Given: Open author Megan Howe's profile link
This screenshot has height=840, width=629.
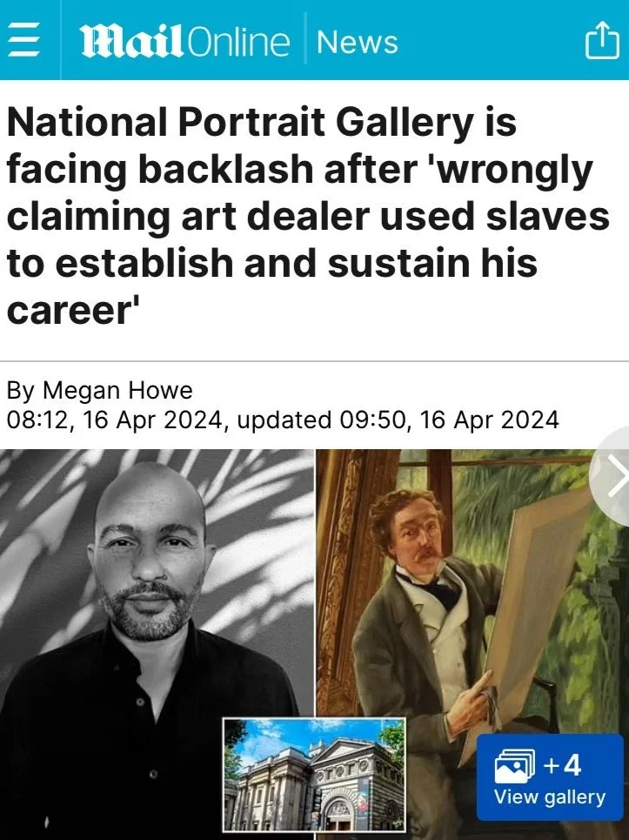Looking at the screenshot, I should 117,390.
